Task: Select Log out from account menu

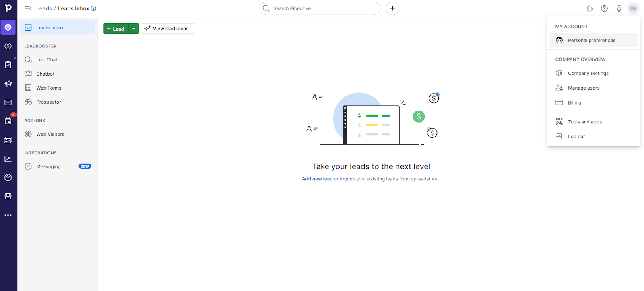Action: pos(576,137)
